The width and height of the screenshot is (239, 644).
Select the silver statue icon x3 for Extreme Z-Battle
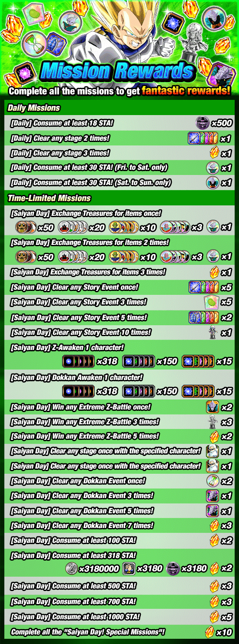[212, 422]
